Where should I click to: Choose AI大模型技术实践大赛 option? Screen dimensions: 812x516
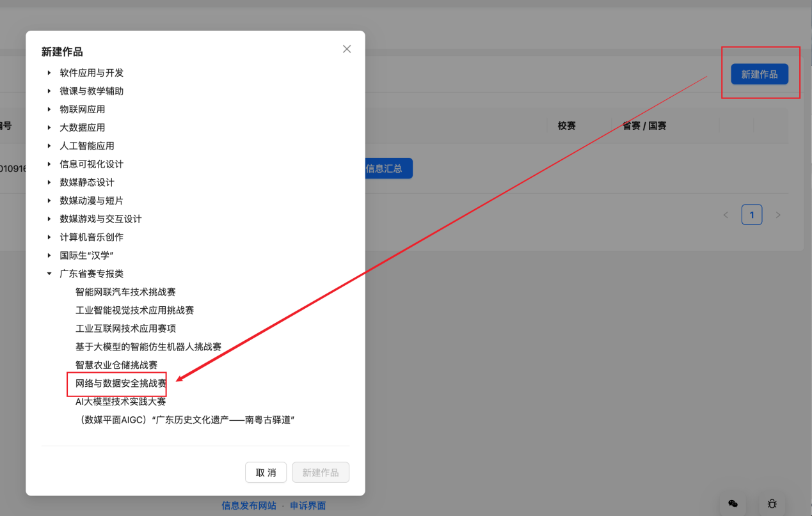[120, 402]
